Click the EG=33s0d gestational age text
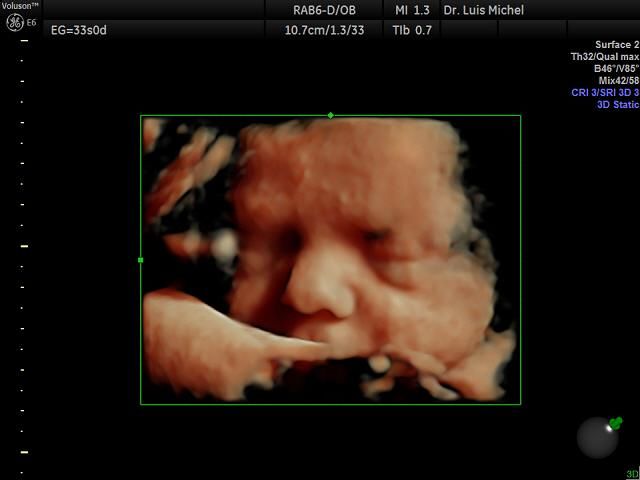 click(x=78, y=30)
